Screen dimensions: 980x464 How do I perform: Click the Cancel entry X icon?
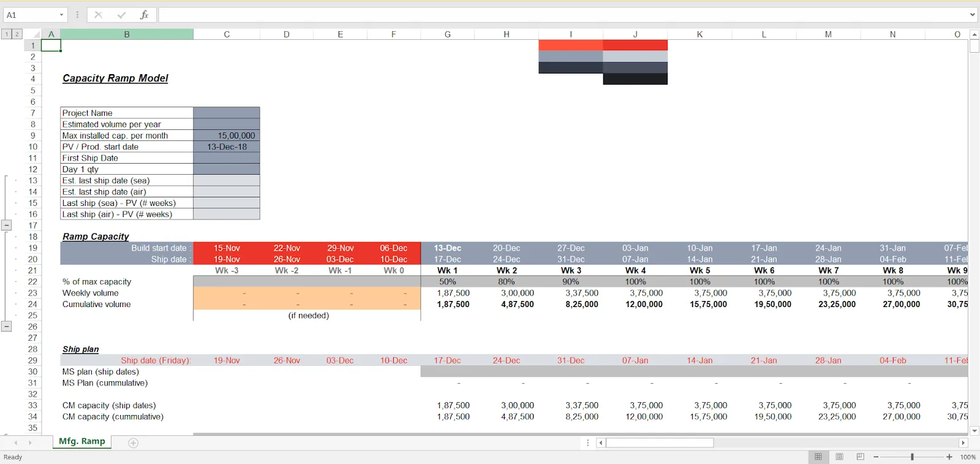[x=98, y=15]
